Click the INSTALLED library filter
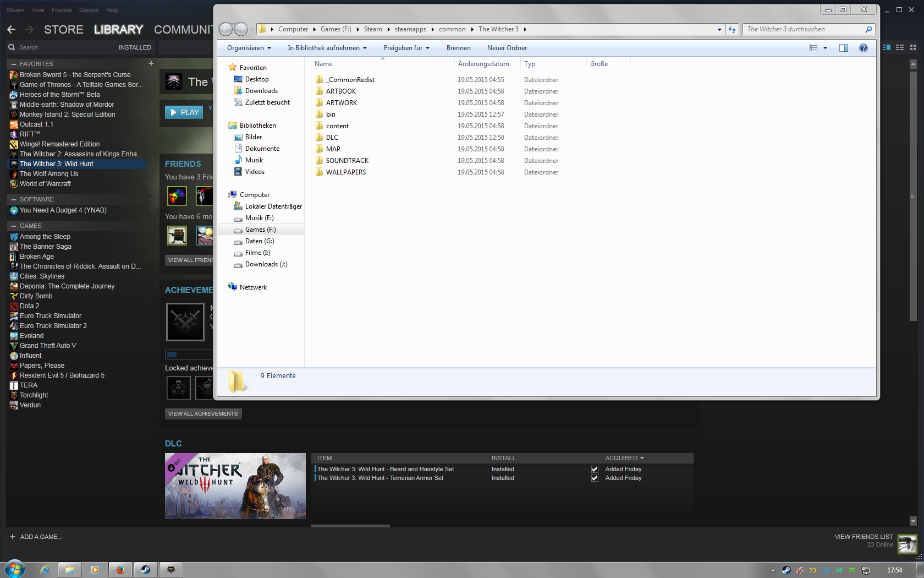 click(x=135, y=47)
